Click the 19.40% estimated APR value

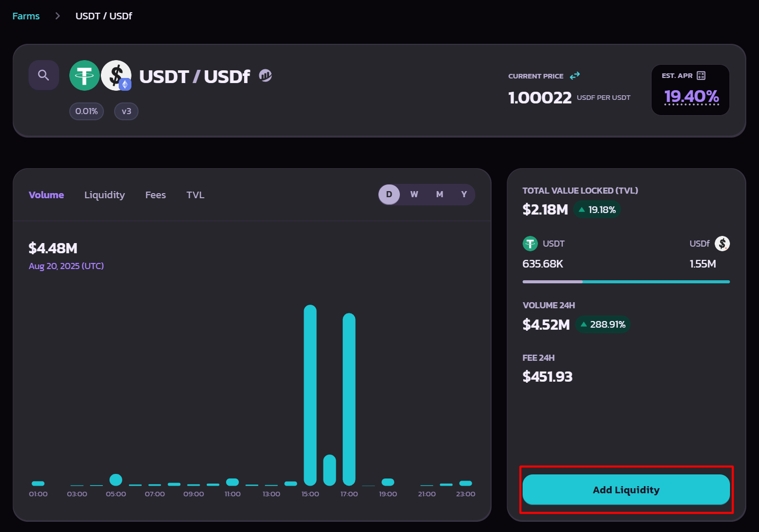[x=691, y=96]
